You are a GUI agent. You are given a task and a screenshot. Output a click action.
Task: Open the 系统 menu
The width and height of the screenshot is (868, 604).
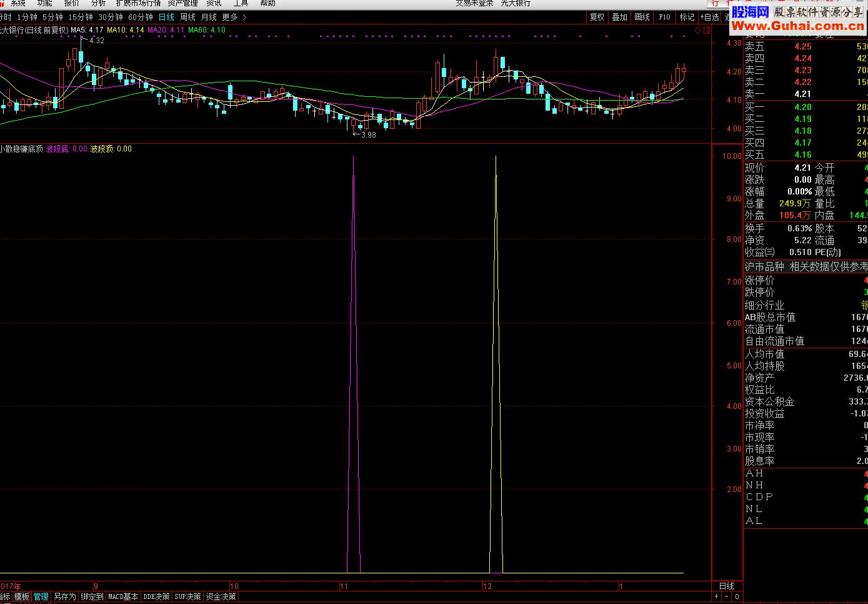[18, 3]
